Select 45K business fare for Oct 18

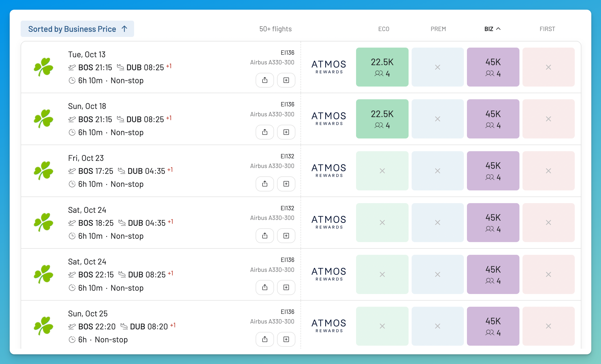tap(493, 119)
